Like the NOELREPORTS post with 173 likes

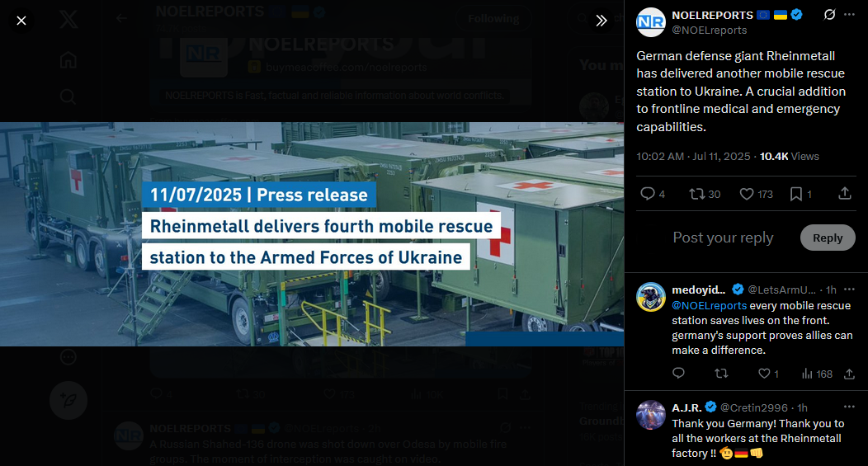[x=756, y=194]
